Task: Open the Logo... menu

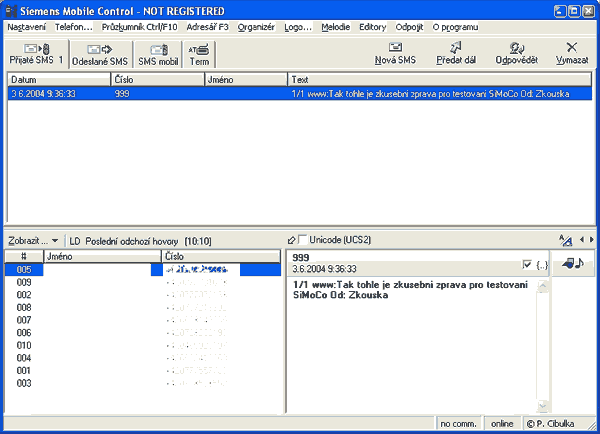Action: click(x=297, y=27)
